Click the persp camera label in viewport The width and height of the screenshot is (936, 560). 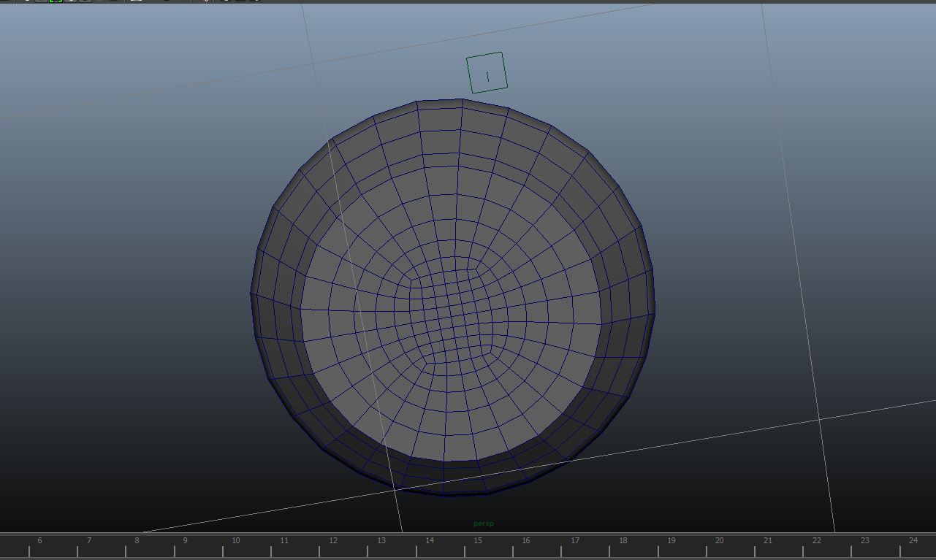[484, 523]
